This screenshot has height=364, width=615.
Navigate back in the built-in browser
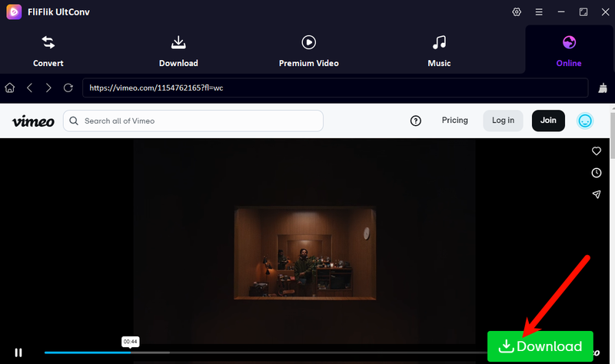pos(29,88)
